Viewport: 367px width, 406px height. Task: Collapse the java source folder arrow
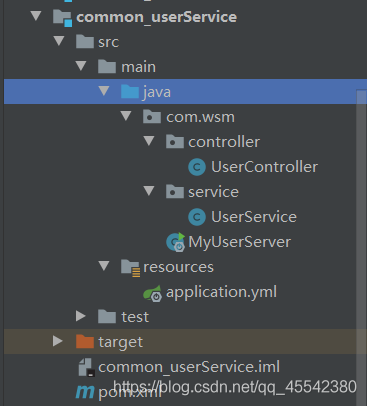click(104, 91)
